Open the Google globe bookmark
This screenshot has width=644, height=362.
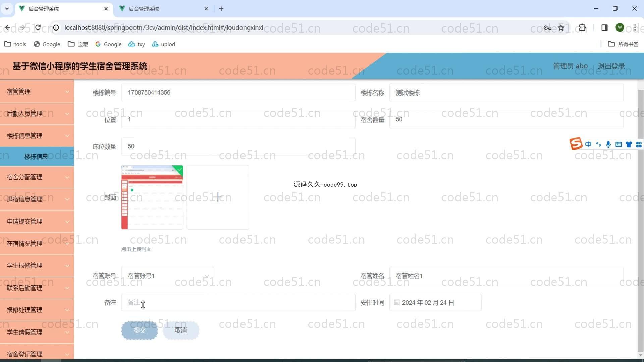(47, 44)
